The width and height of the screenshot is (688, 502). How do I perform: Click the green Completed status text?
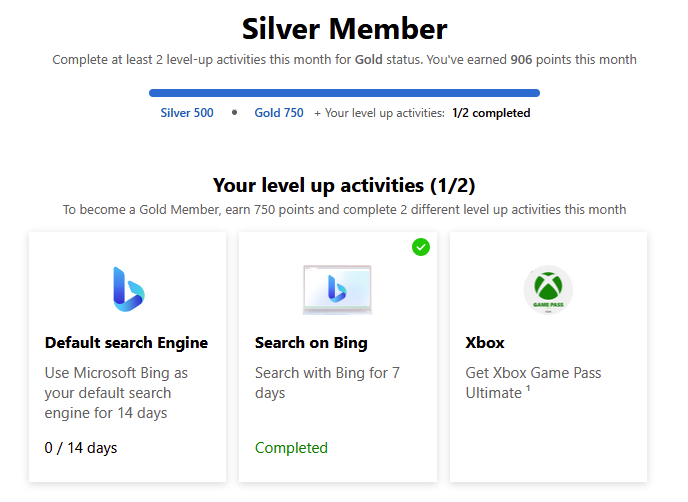point(291,448)
